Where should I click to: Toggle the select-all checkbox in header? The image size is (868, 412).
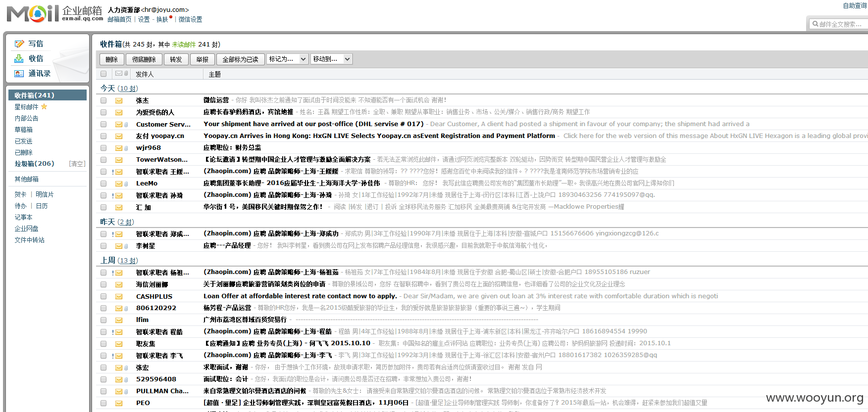coord(103,74)
